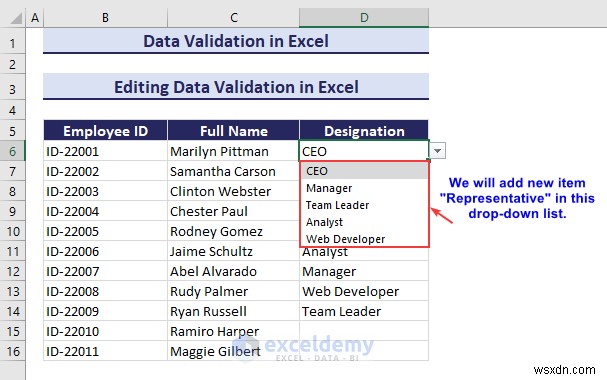Select row 14 header
Viewport: 607px width, 380px height.
12,312
